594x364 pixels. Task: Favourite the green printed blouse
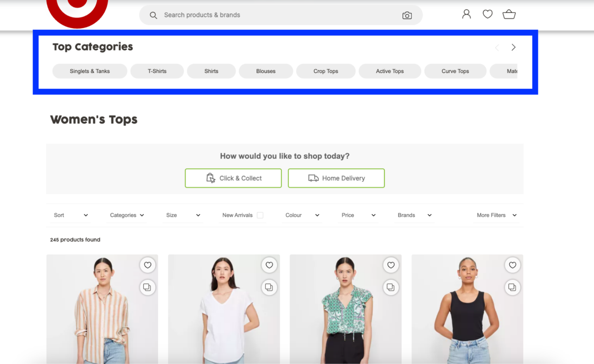pyautogui.click(x=391, y=265)
